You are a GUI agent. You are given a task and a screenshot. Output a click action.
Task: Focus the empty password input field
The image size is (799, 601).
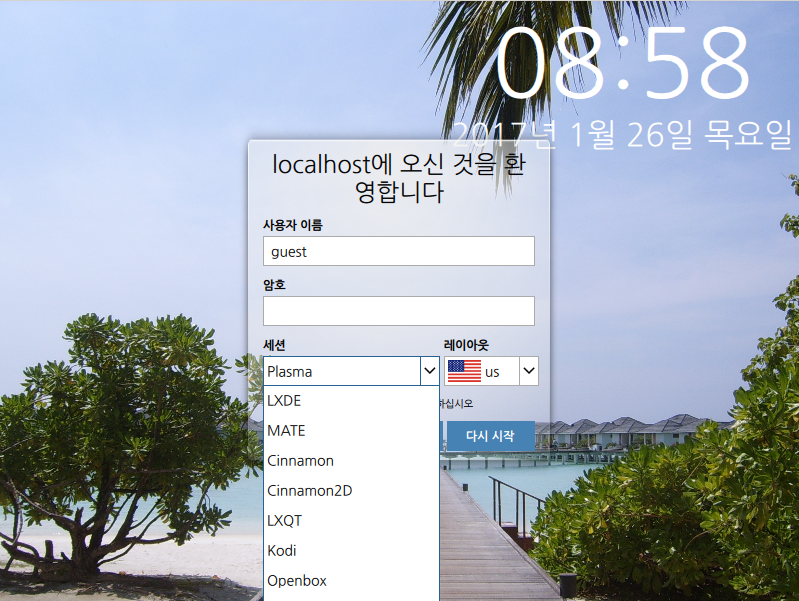click(398, 311)
